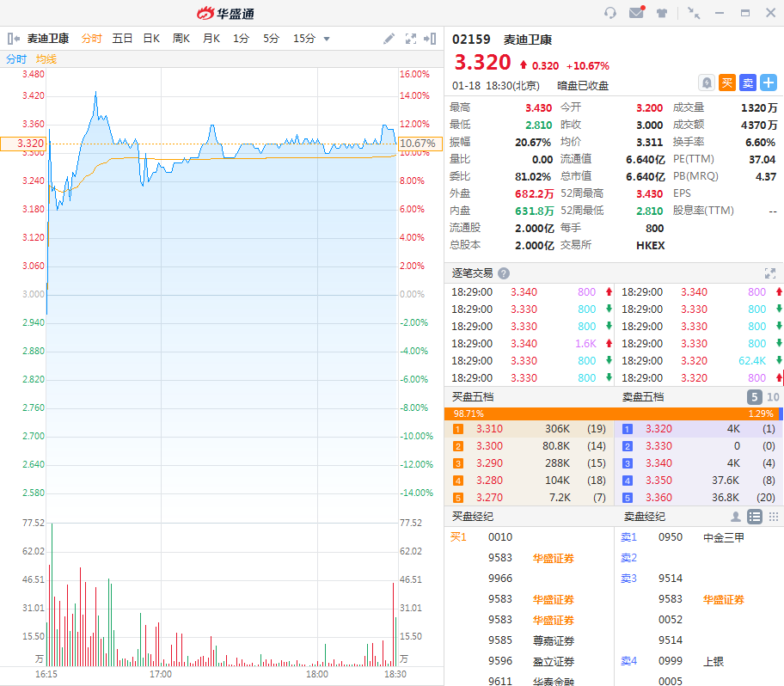This screenshot has width=784, height=686.
Task: Click ask level 3 price 3.340
Action: (659, 463)
